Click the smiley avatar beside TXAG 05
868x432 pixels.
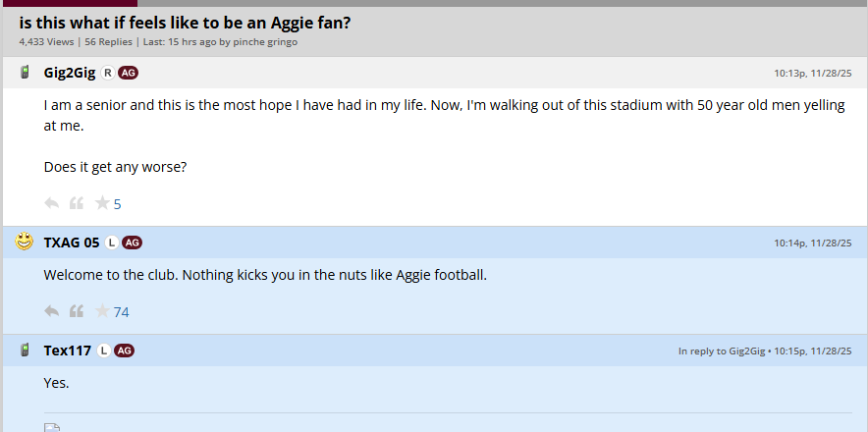[x=25, y=242]
